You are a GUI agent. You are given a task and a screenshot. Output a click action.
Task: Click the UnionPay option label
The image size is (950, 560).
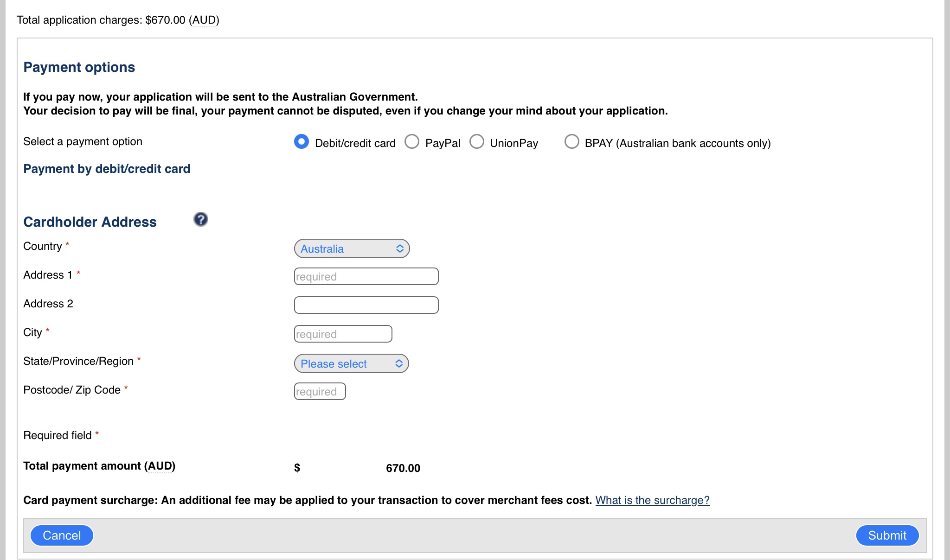point(514,143)
